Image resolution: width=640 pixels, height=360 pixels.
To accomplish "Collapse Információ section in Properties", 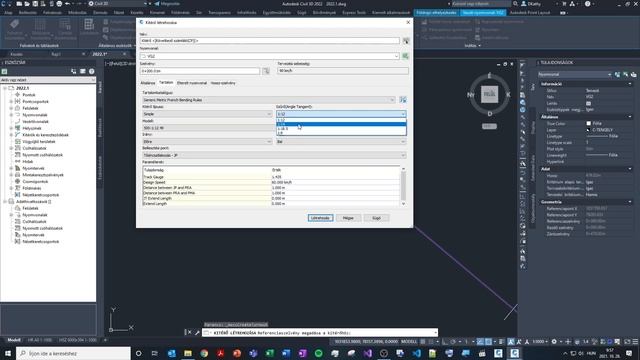I will pos(630,84).
